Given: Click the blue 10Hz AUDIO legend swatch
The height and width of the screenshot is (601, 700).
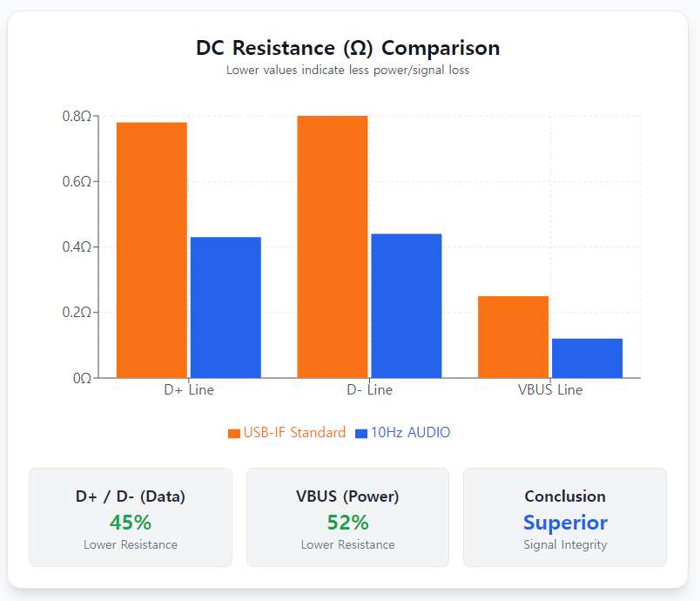Looking at the screenshot, I should (361, 433).
